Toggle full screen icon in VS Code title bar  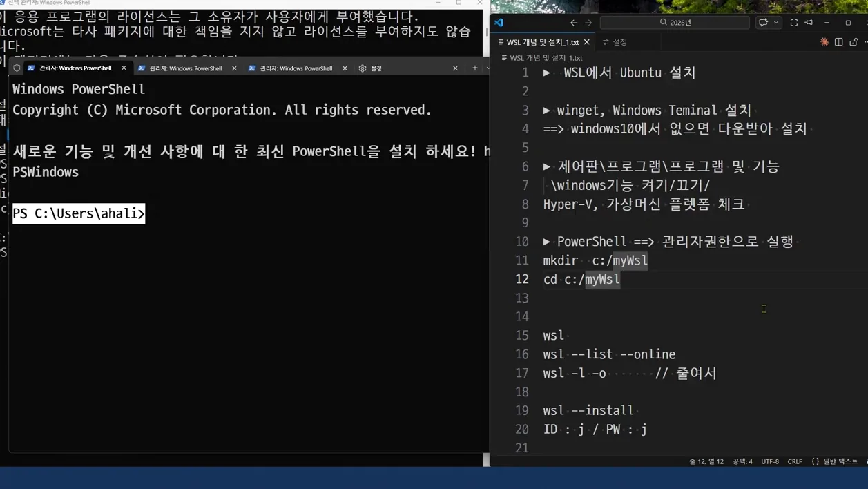[794, 23]
